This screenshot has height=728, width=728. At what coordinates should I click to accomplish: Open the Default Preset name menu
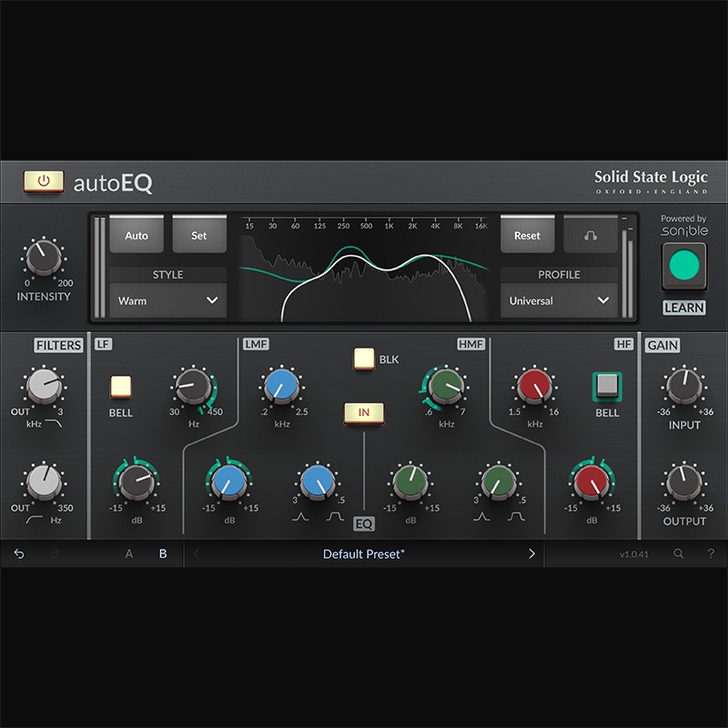363,554
